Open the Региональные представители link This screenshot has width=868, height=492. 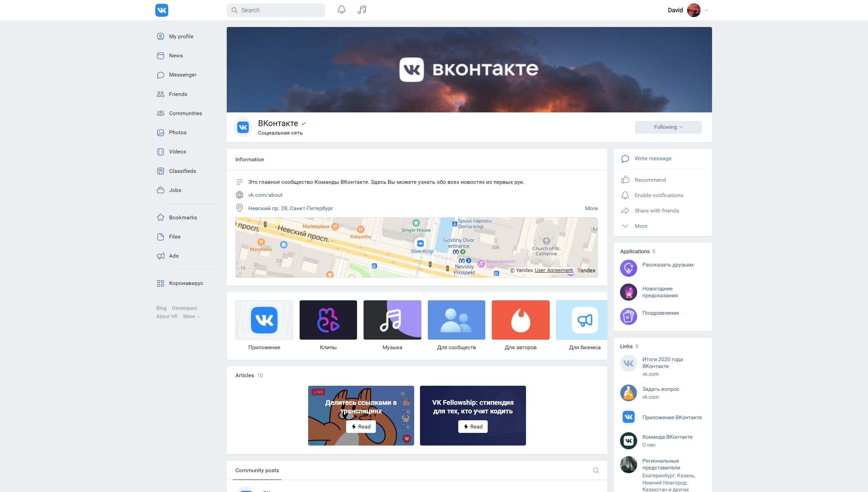[x=661, y=464]
